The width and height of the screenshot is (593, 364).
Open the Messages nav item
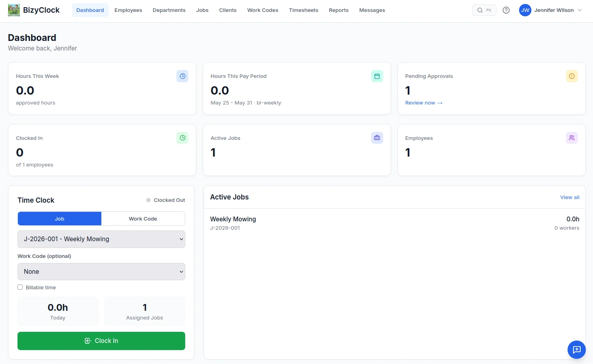tap(372, 10)
